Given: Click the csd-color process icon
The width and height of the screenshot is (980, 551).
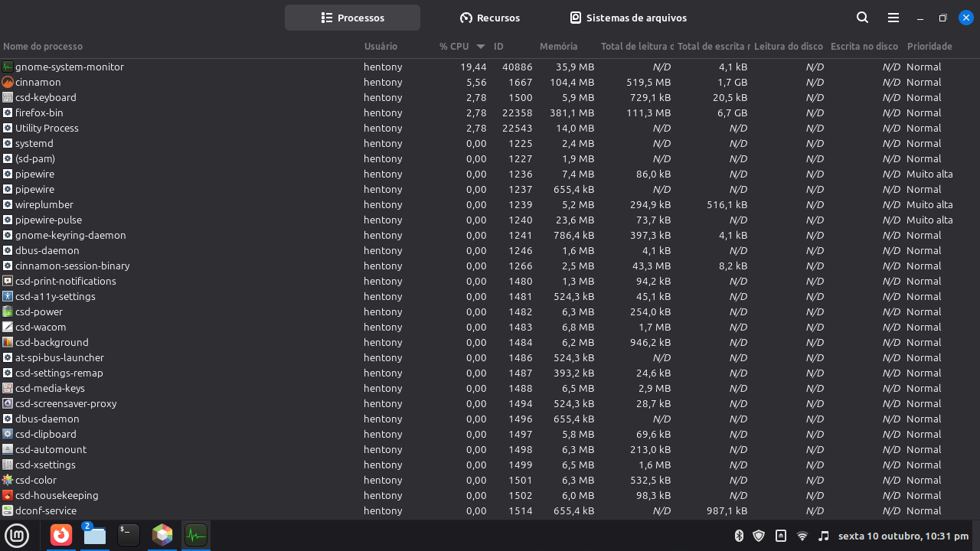Looking at the screenshot, I should pyautogui.click(x=8, y=480).
